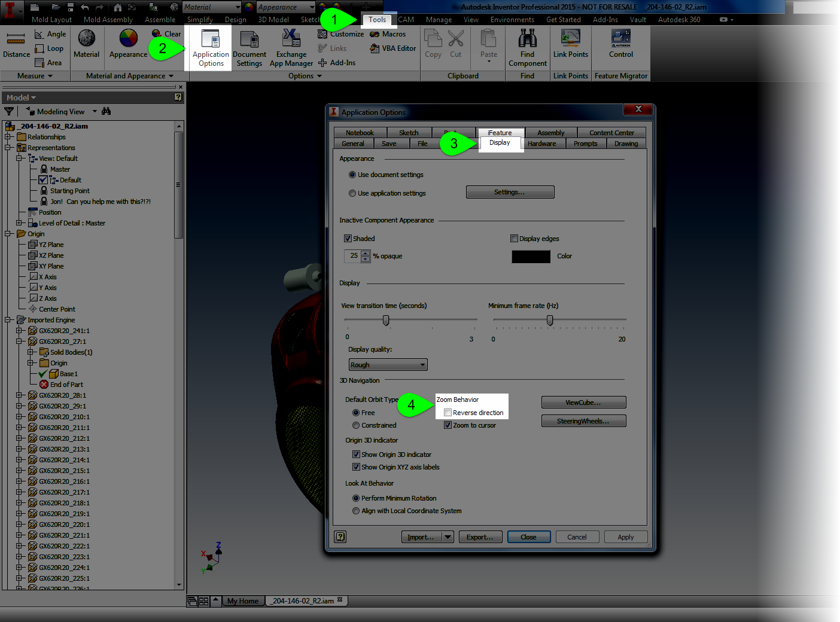Collapse Representations node
840x622 pixels.
[x=8, y=148]
